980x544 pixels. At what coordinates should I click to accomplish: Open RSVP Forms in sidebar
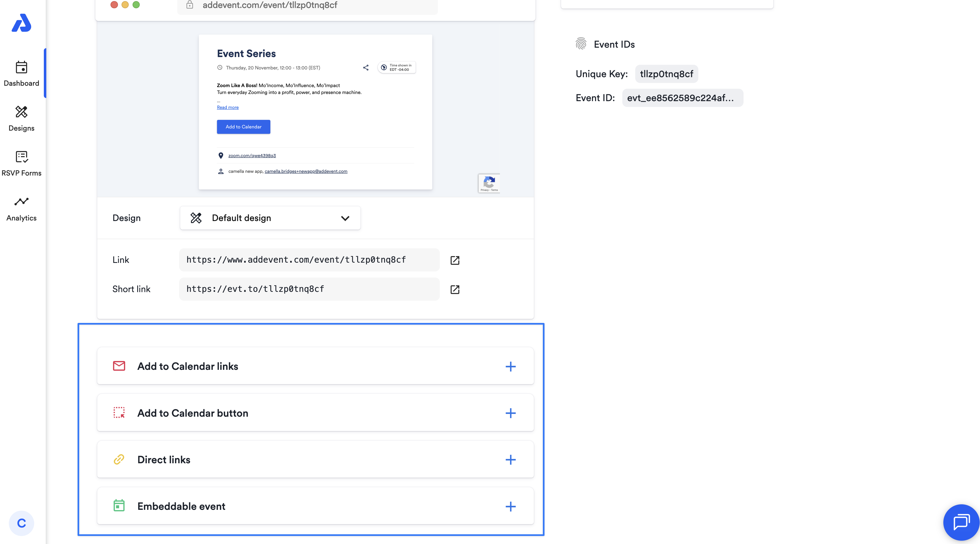21,163
